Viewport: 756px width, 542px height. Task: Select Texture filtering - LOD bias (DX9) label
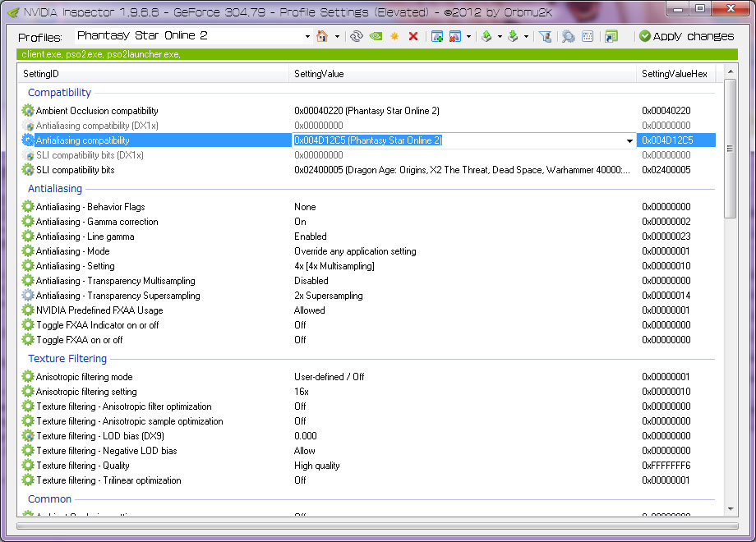point(100,436)
